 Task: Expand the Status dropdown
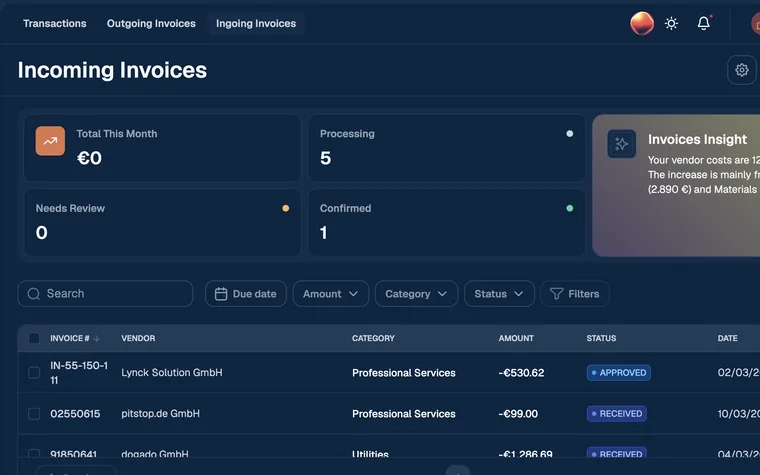point(499,294)
